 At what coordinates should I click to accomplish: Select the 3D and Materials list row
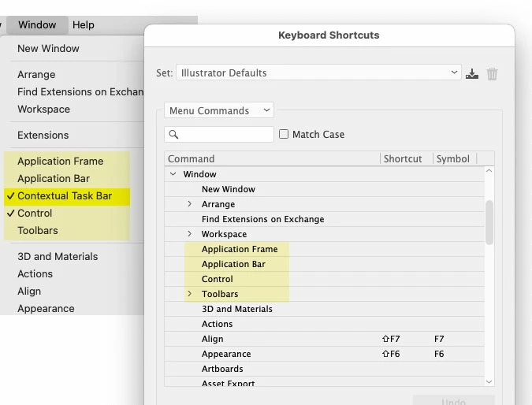click(x=325, y=309)
